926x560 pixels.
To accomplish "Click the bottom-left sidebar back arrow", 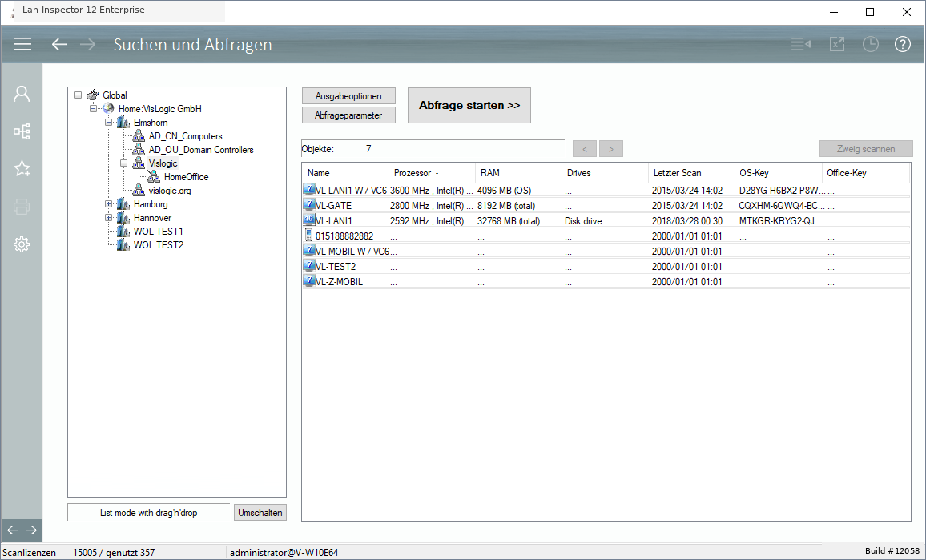I will 12,530.
